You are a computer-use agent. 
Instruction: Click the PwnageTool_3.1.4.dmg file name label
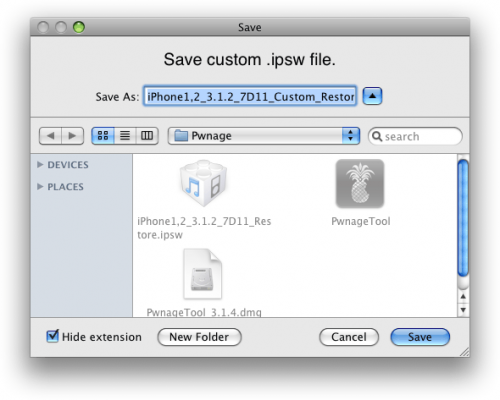tap(204, 312)
